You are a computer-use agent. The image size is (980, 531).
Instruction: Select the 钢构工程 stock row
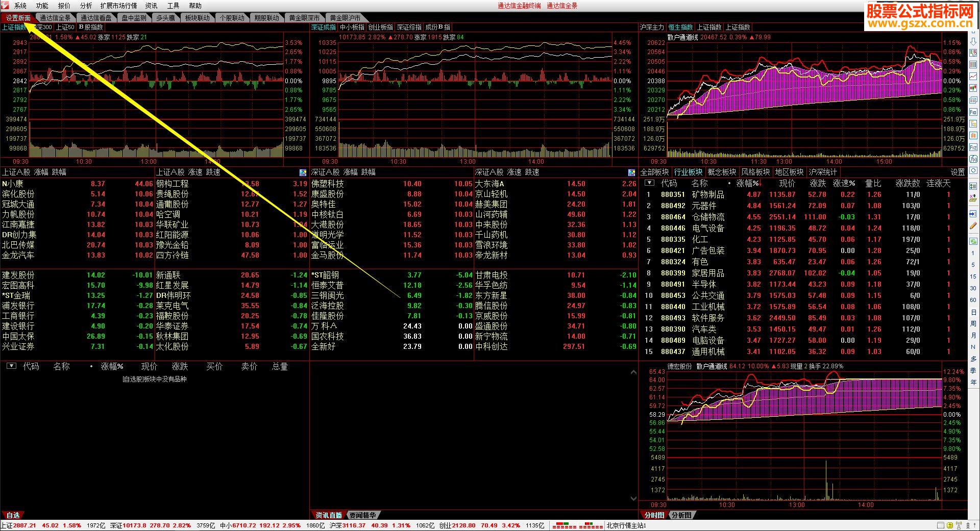(232, 184)
